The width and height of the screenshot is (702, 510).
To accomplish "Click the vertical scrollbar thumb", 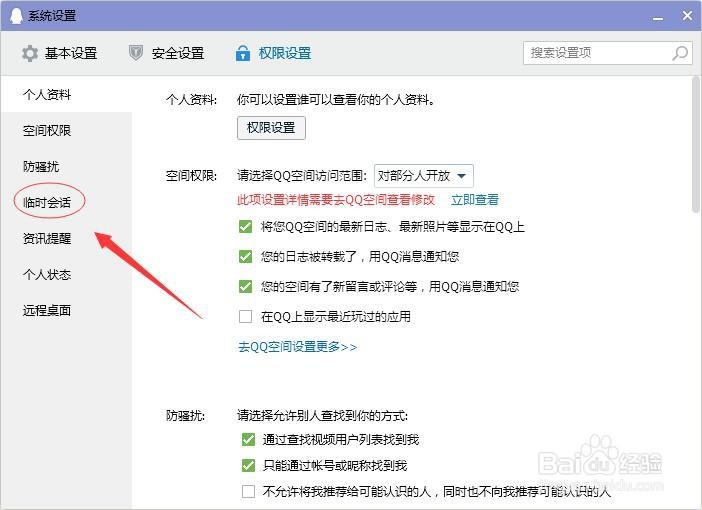I will [x=695, y=144].
